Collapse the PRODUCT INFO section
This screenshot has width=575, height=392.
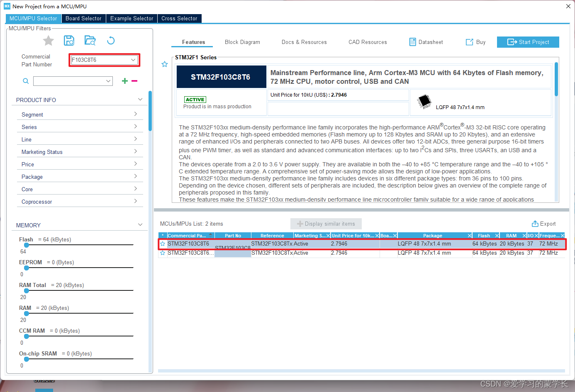(x=140, y=100)
